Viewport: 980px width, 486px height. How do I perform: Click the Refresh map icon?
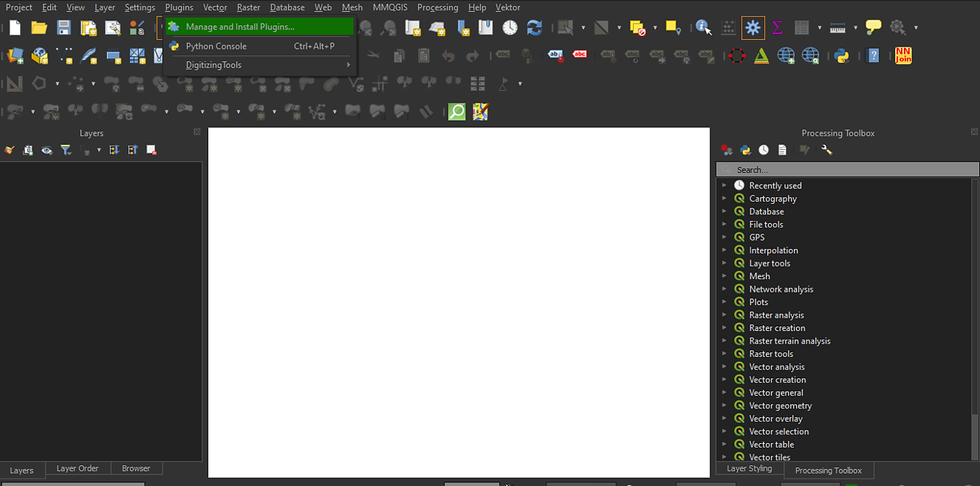pyautogui.click(x=535, y=28)
